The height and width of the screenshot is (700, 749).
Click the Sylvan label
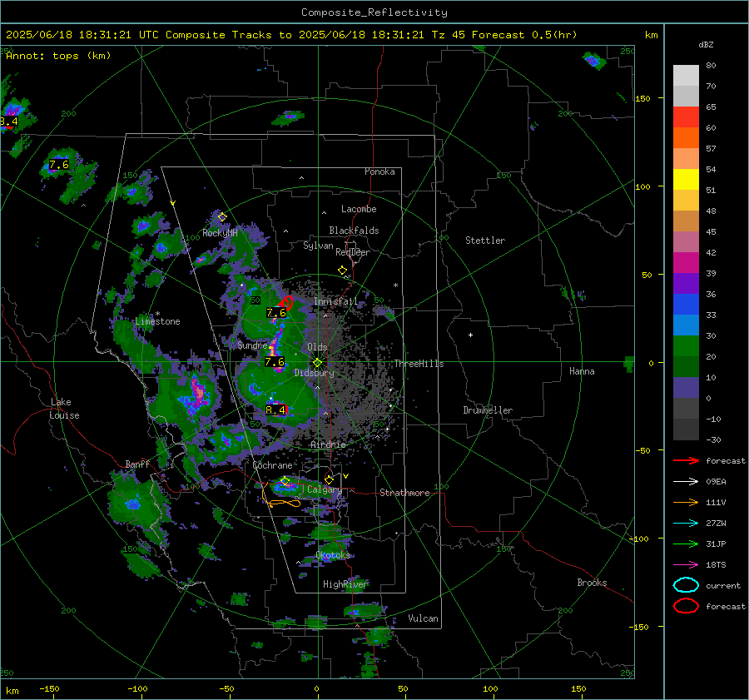pyautogui.click(x=318, y=246)
